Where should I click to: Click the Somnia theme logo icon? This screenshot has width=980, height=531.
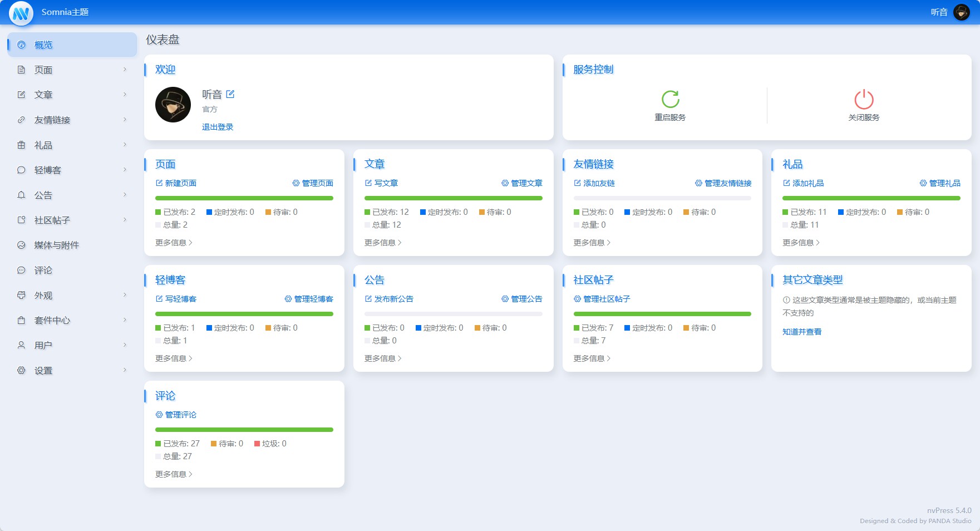pyautogui.click(x=21, y=13)
